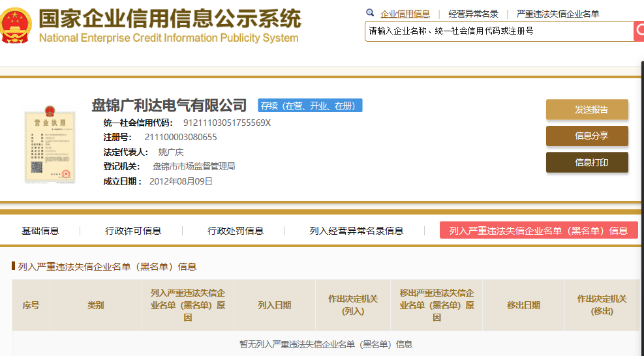The height and width of the screenshot is (356, 644).
Task: Click the magnifier icon beside 企业信用信息
Action: point(370,13)
